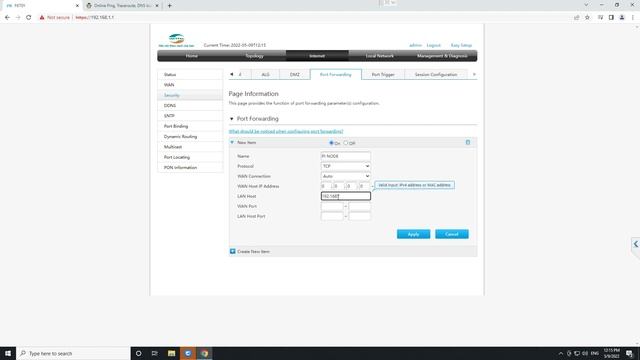Open the port forwarding help link
This screenshot has height=360, width=640.
286,131
